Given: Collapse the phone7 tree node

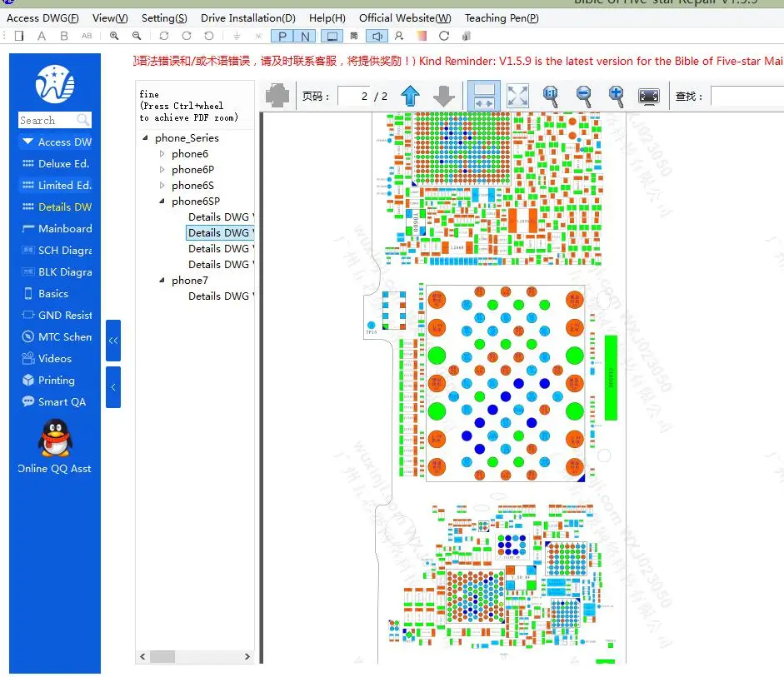Looking at the screenshot, I should 162,281.
